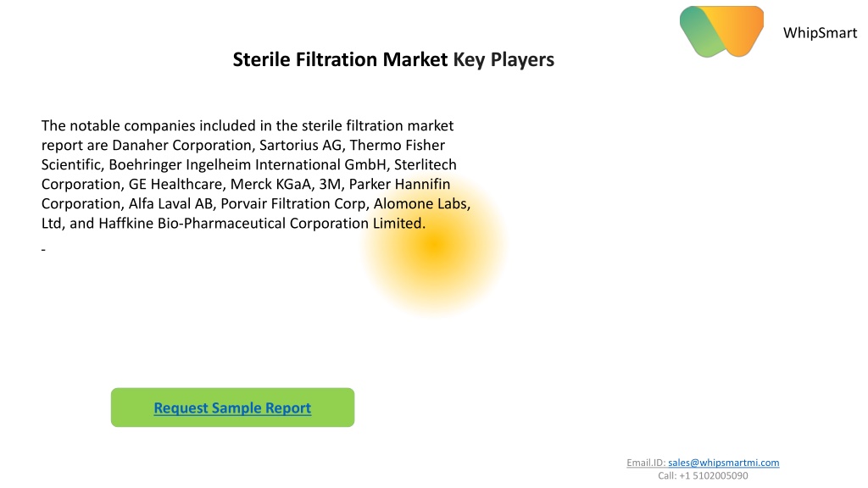Click the yellow glowing circle graphic
868x488 pixels.
coord(435,245)
